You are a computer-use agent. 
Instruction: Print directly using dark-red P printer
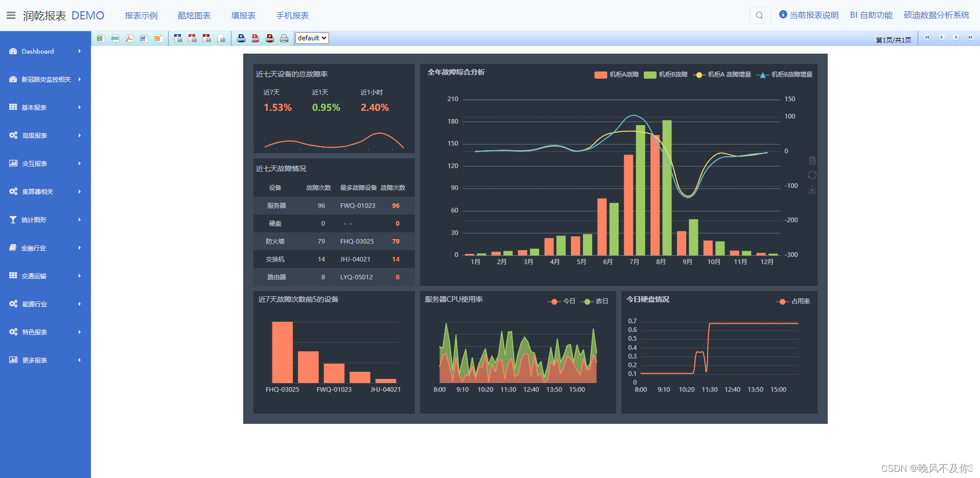coord(270,38)
